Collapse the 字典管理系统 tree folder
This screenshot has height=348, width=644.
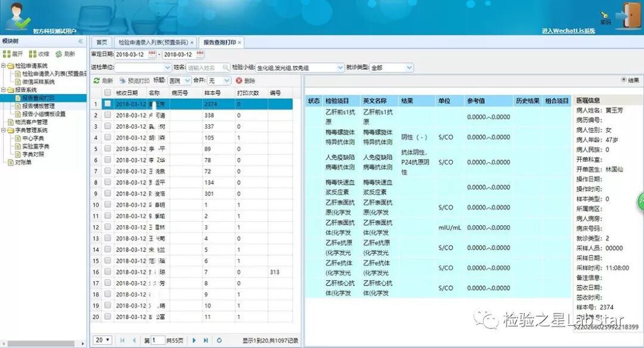point(4,130)
